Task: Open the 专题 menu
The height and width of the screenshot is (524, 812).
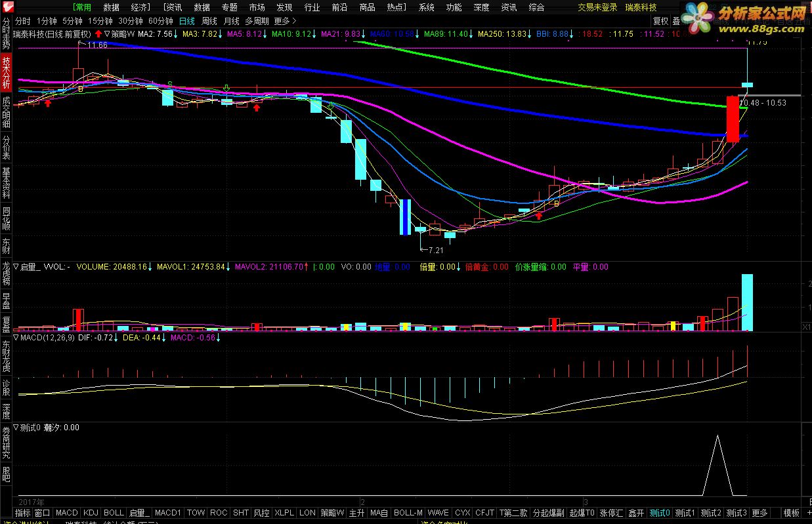Action: (229, 7)
